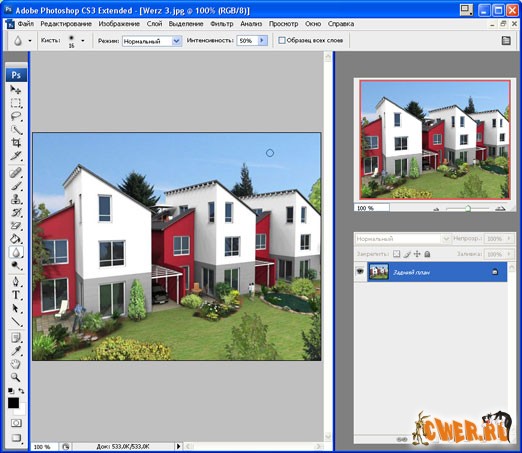This screenshot has height=453, width=522.
Task: Select the Clone Stamp tool
Action: point(15,199)
